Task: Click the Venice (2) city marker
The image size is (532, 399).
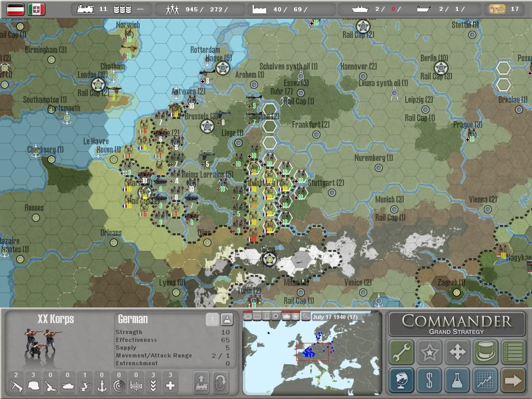Action: (x=363, y=292)
